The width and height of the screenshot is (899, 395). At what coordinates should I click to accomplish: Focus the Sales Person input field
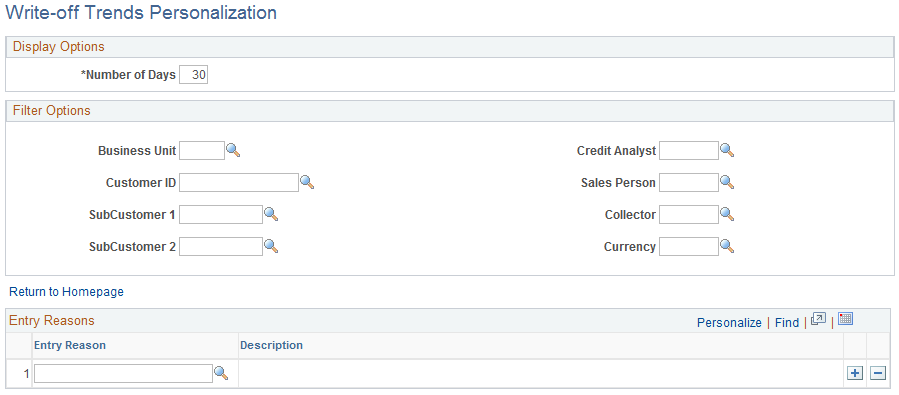689,183
